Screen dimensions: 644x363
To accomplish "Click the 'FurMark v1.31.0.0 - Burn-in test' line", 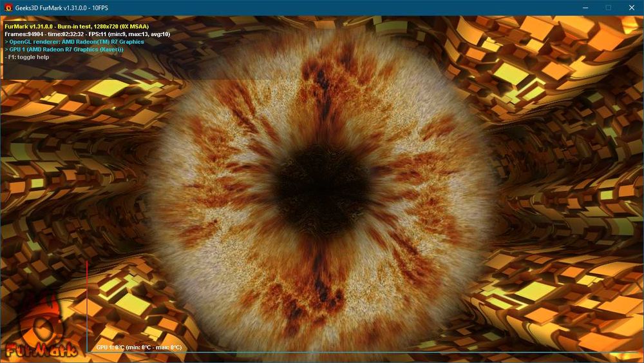I will click(77, 26).
